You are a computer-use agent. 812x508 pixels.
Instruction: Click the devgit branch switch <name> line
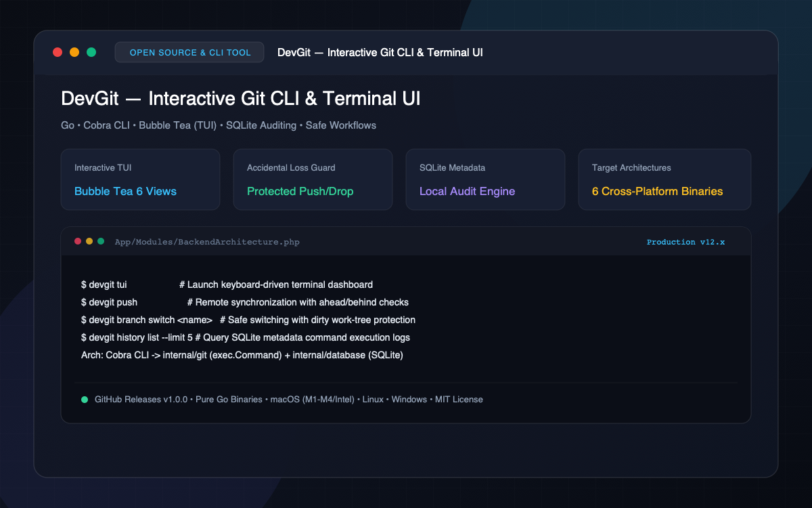pos(248,320)
